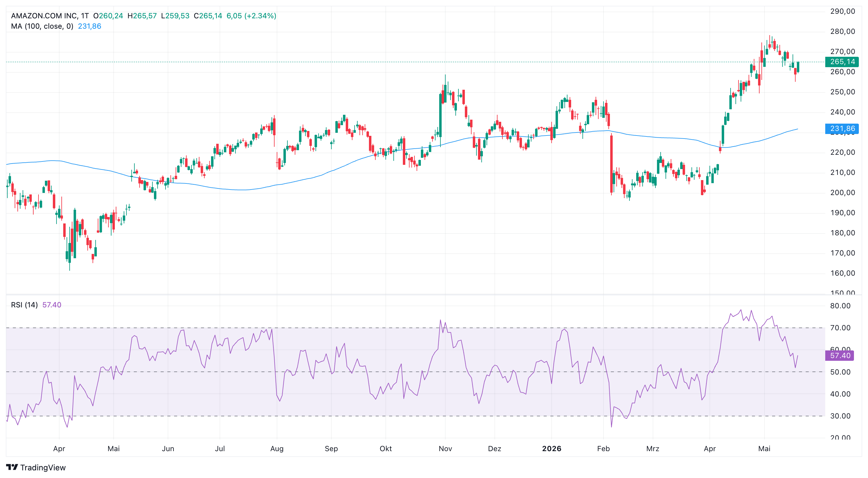The height and width of the screenshot is (478, 868).
Task: Click the TradingView logo icon
Action: (x=12, y=467)
